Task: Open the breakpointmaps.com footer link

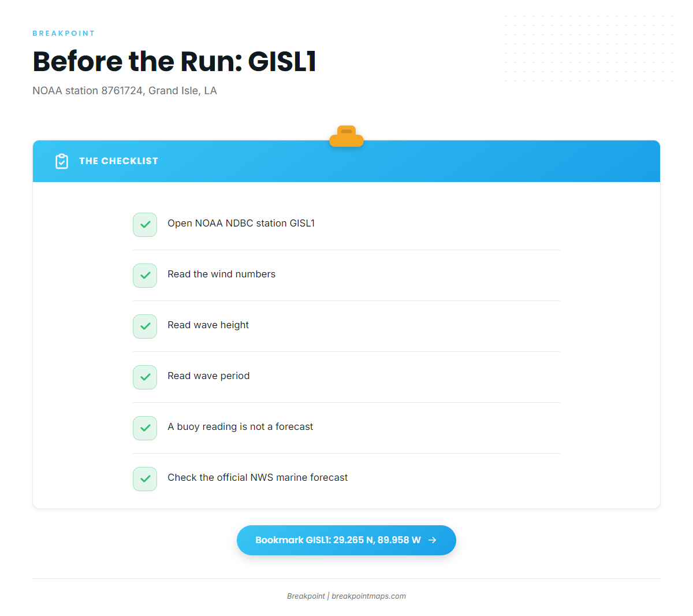Action: pyautogui.click(x=368, y=596)
